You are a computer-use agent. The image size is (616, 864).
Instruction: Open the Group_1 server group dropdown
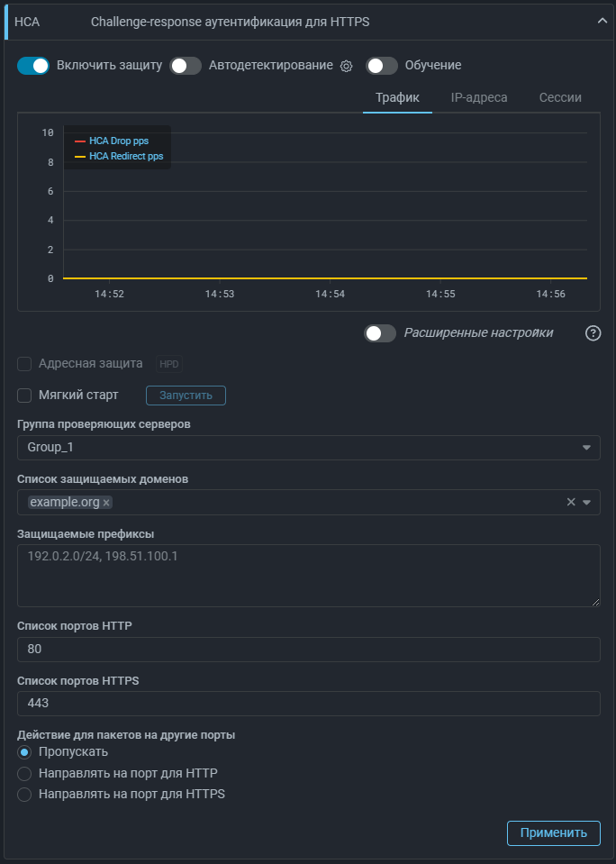point(308,448)
